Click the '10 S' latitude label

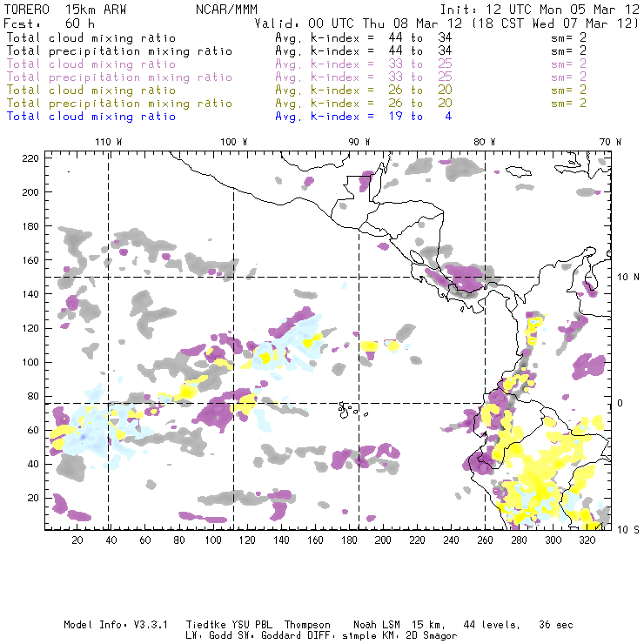628,530
